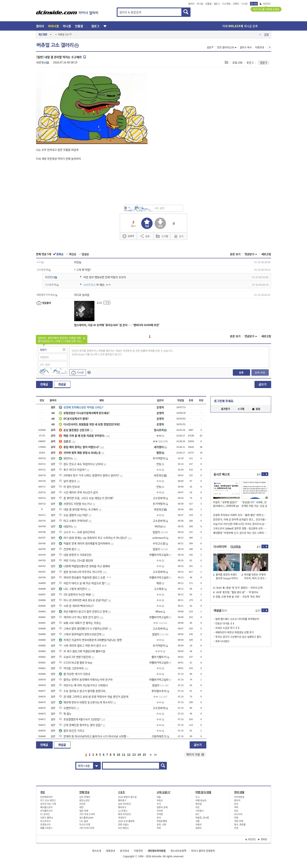307x868 pixels.
Task: Click the 공유 share button
Action: pos(145,236)
